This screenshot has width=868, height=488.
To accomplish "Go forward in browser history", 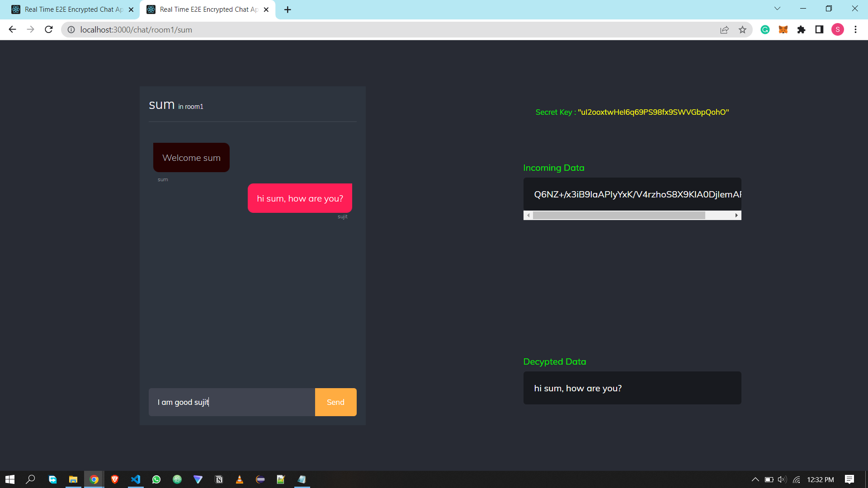I will click(x=30, y=29).
